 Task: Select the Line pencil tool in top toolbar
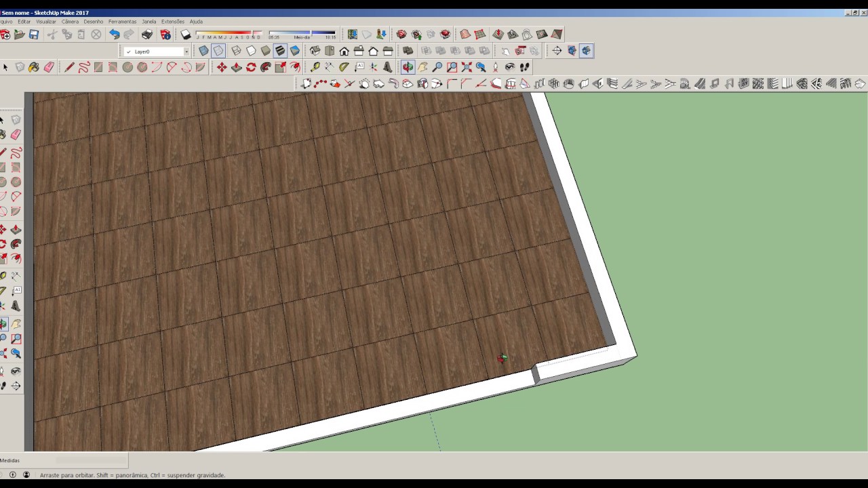click(69, 67)
